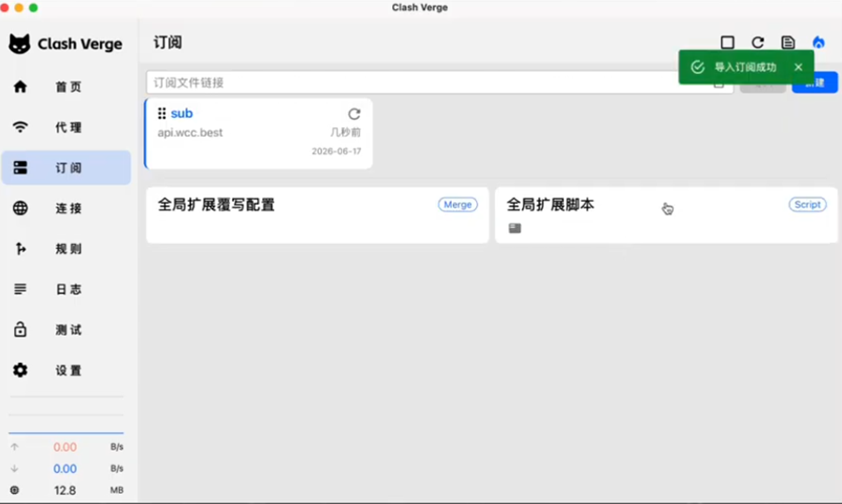Open the Merge badge on 全局扩展覆写配置
This screenshot has height=504, width=842.
tap(457, 205)
